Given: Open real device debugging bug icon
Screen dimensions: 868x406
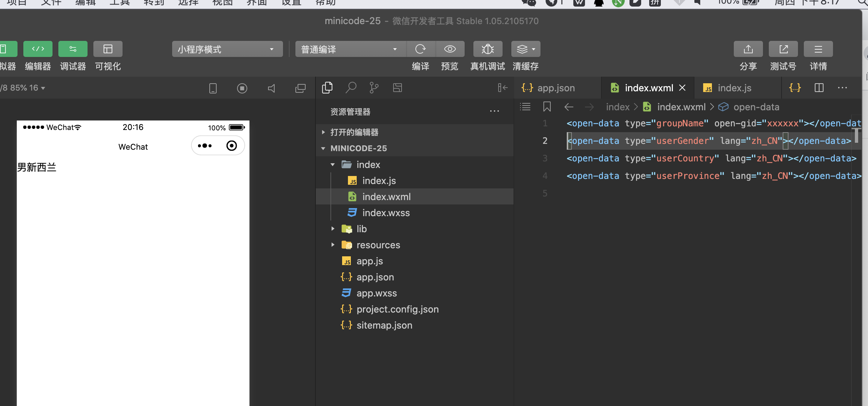Looking at the screenshot, I should click(488, 49).
